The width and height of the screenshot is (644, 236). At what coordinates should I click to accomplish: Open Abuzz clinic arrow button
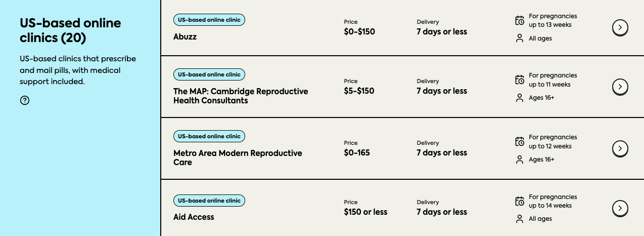620,27
